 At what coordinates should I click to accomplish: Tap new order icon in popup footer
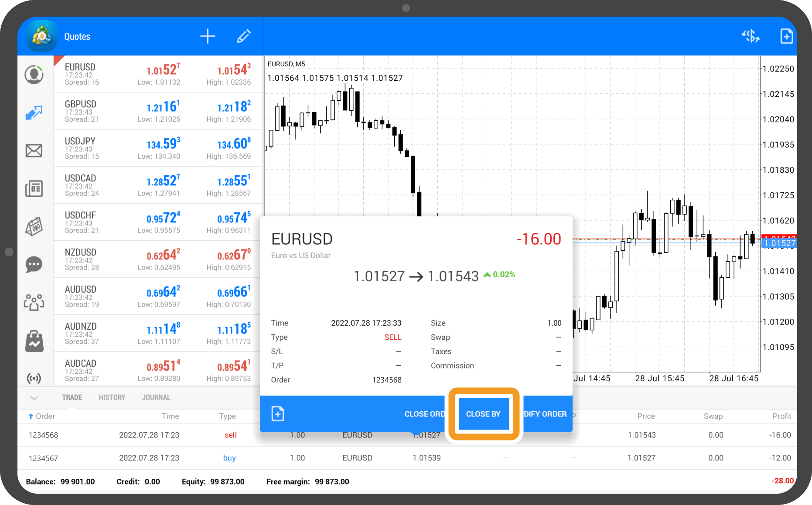[278, 413]
